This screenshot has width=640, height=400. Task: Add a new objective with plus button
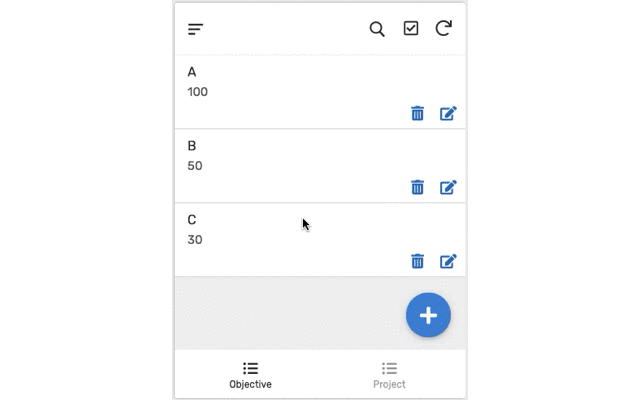tap(428, 315)
